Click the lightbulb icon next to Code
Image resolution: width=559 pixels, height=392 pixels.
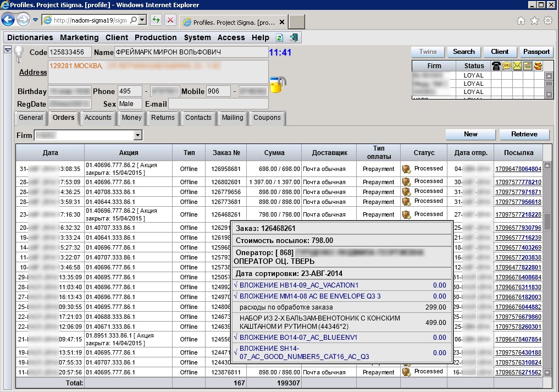coord(19,54)
